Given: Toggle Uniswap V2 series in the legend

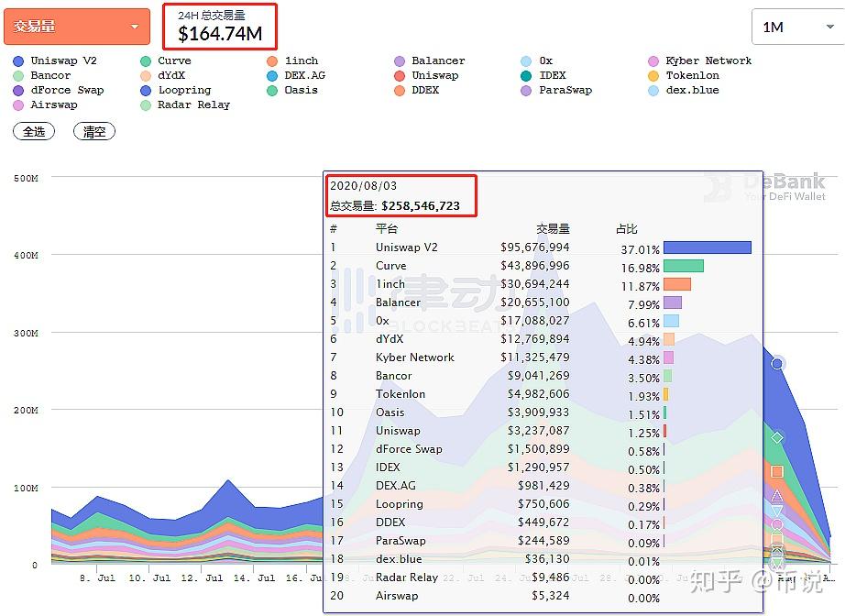Looking at the screenshot, I should [55, 60].
